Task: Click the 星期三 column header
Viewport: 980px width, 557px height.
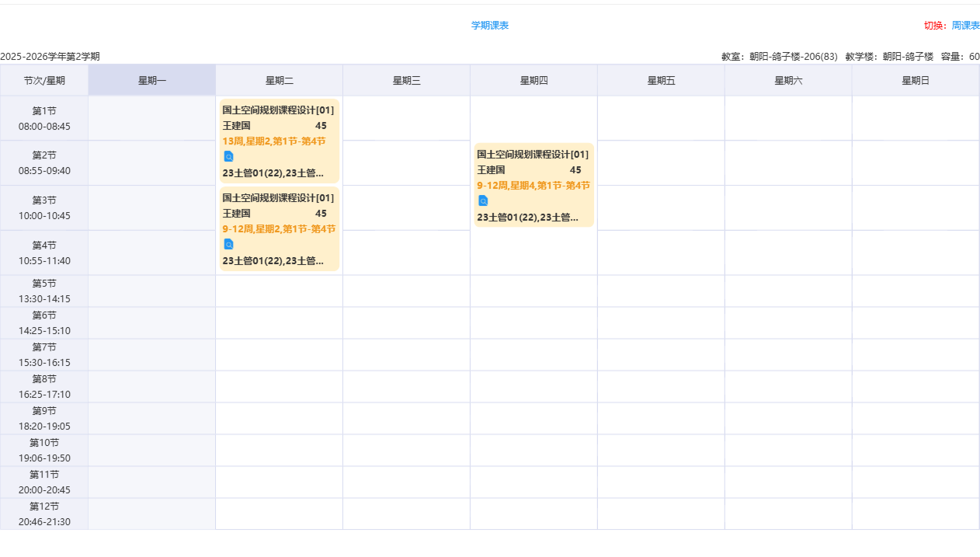Action: [x=406, y=81]
